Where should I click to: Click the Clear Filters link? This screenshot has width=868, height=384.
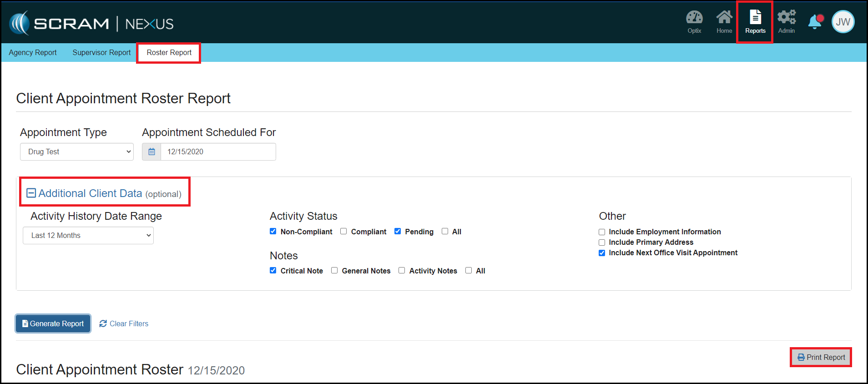(x=124, y=323)
